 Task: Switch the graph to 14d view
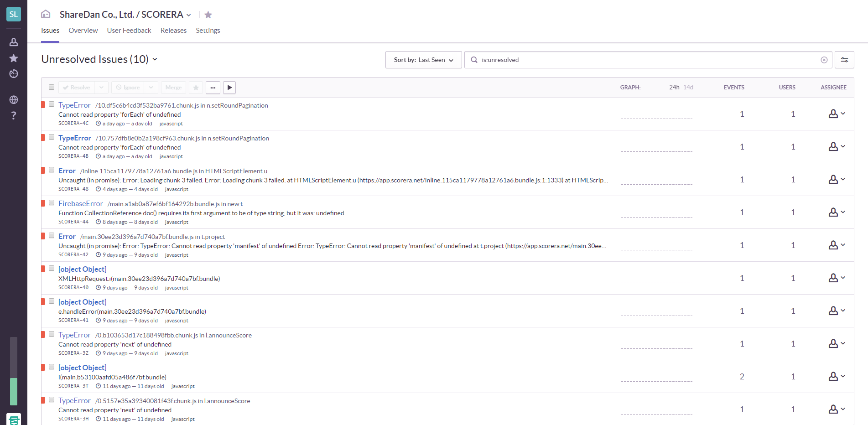click(x=688, y=87)
